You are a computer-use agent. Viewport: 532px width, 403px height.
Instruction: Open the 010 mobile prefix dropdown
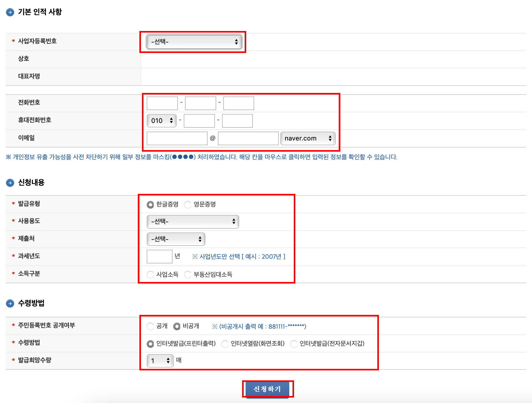162,121
